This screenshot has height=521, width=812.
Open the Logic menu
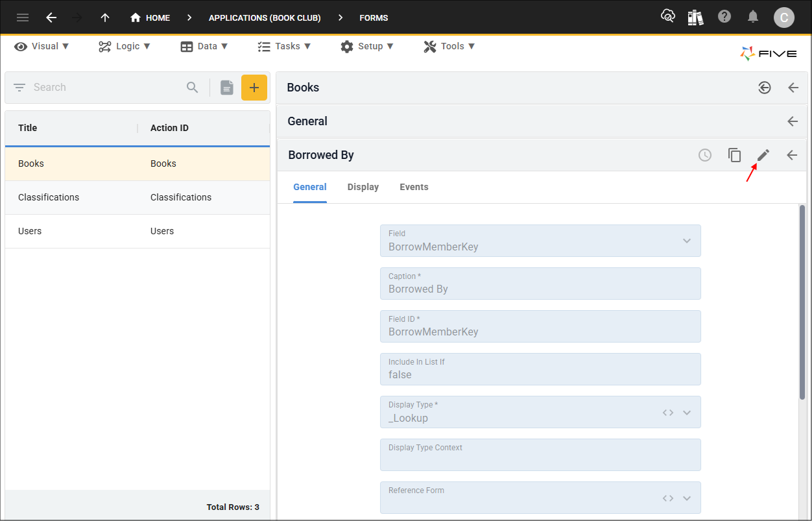point(125,46)
